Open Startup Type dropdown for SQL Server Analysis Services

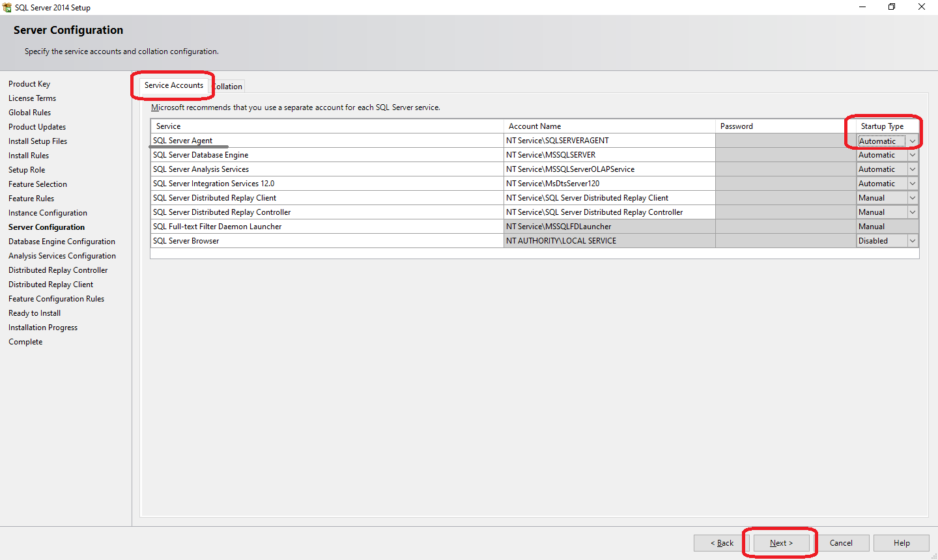click(913, 169)
